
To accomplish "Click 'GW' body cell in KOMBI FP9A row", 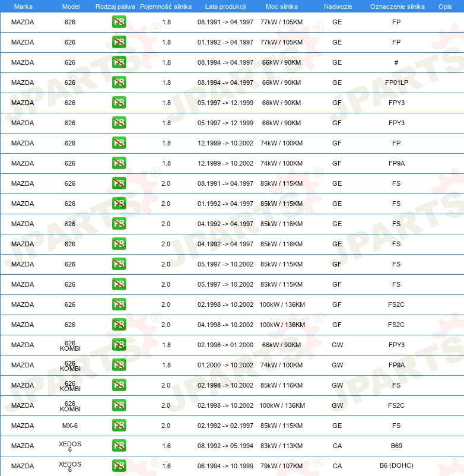I will click(x=337, y=365).
